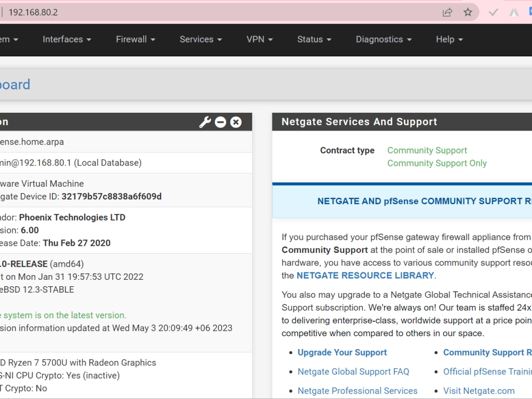The height and width of the screenshot is (399, 532).
Task: Select the BIOS version 6.00 text
Action: pyautogui.click(x=29, y=230)
